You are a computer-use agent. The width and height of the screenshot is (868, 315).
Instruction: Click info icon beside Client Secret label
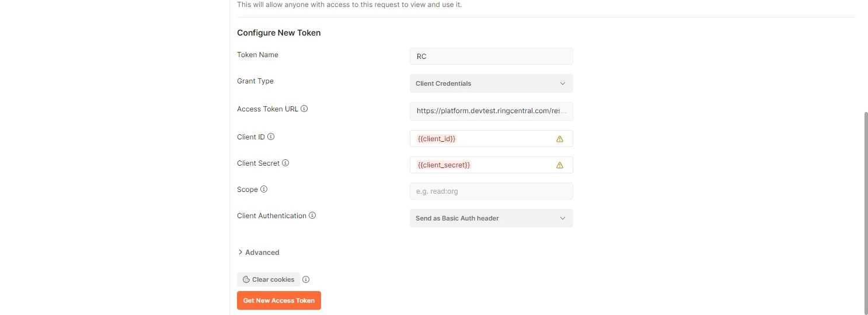tap(285, 163)
